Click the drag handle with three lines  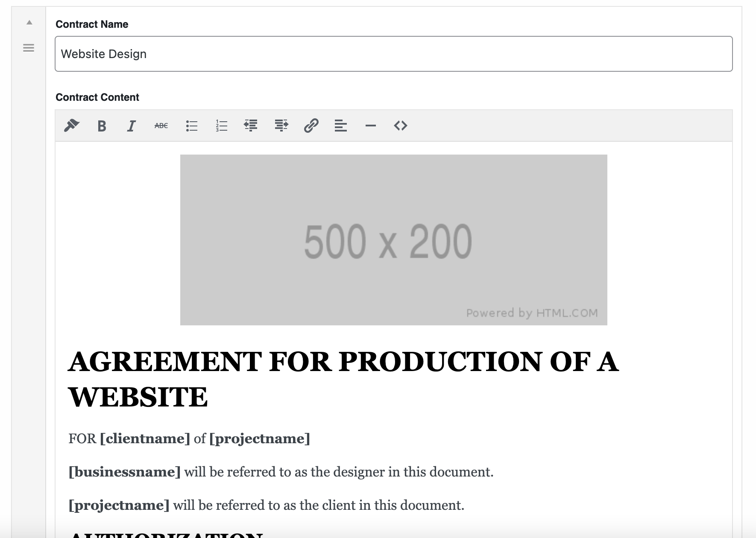pyautogui.click(x=29, y=48)
